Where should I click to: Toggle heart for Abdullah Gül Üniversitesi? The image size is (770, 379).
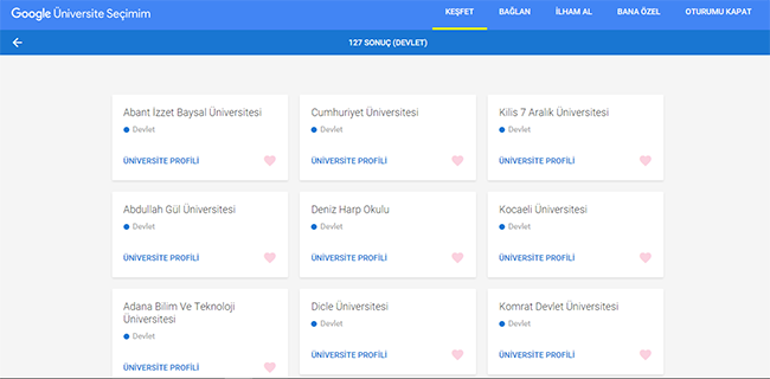pos(270,258)
